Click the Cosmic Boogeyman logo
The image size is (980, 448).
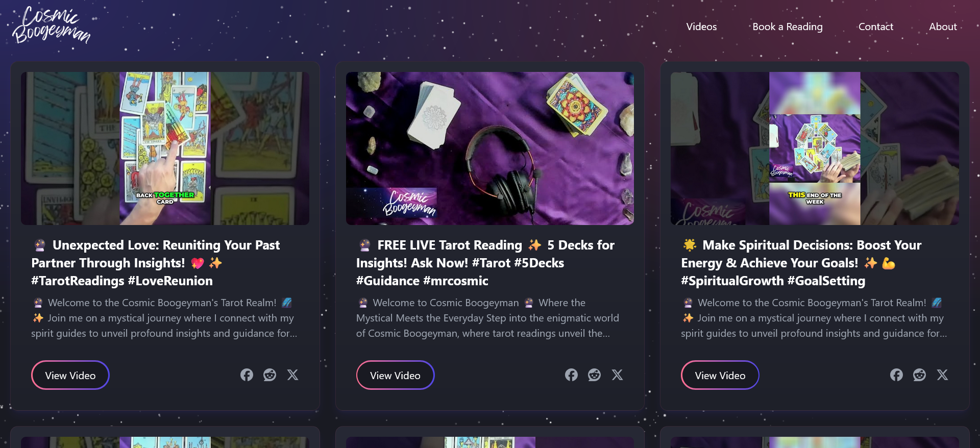(51, 25)
